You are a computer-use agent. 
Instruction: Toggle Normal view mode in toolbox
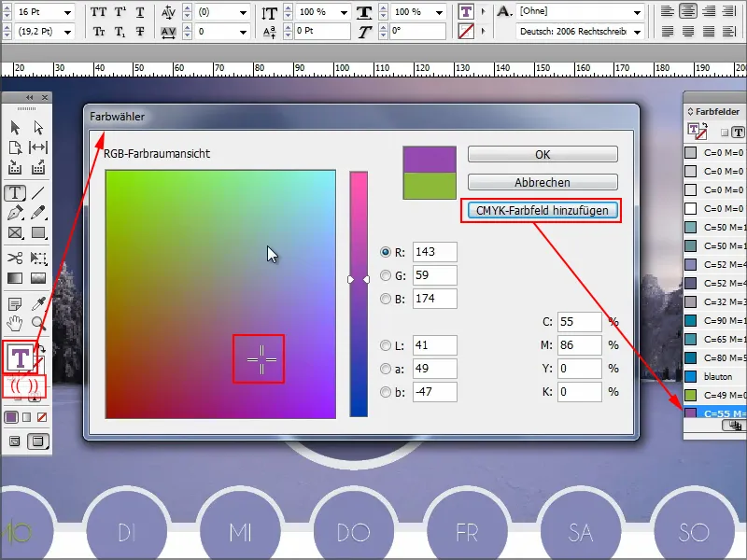click(15, 441)
